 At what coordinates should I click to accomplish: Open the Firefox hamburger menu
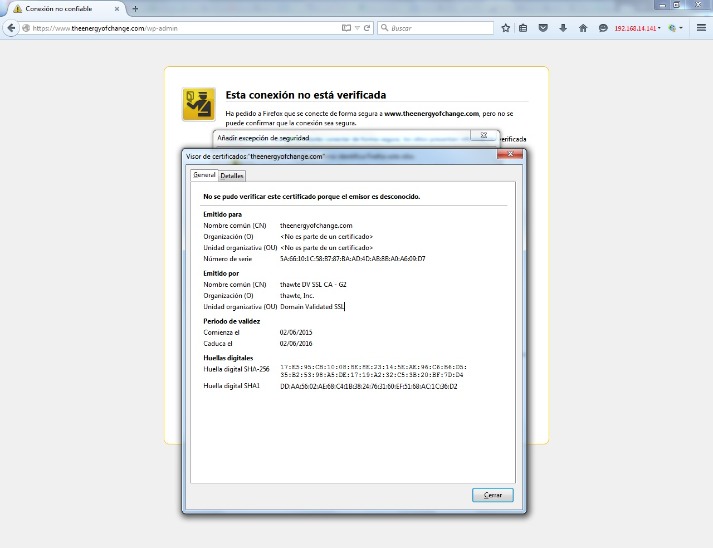point(701,28)
